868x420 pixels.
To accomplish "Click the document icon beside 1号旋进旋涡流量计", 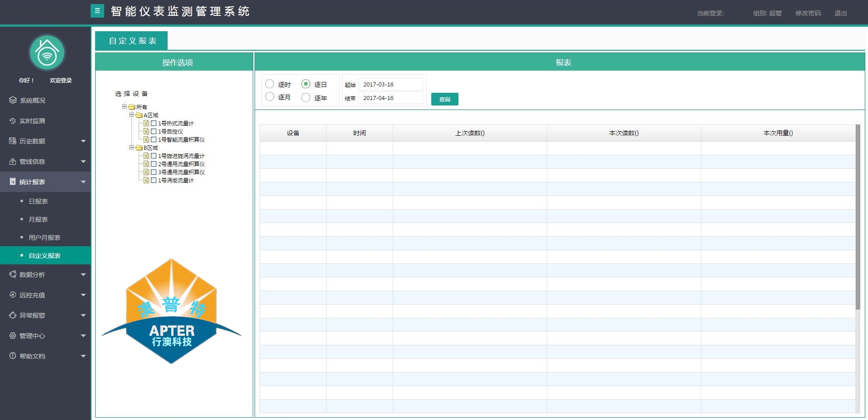I will pos(146,156).
